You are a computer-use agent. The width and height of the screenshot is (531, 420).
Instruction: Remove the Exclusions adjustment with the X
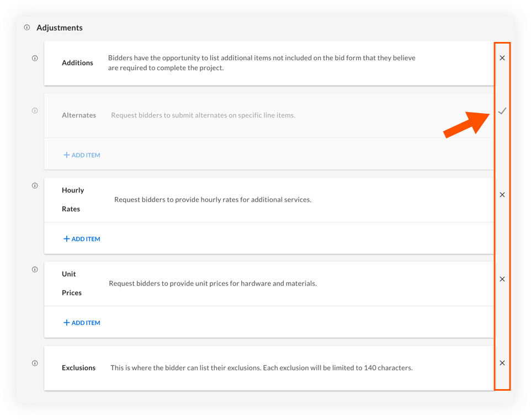tap(502, 363)
